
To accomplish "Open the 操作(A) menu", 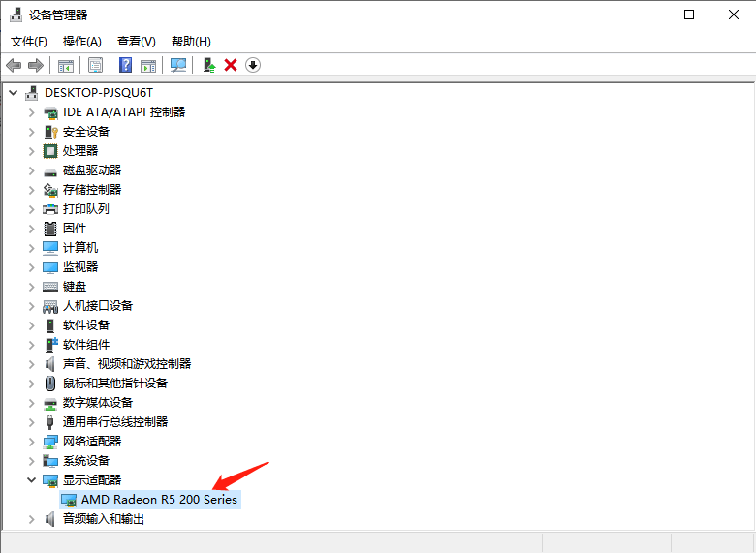I will click(81, 41).
